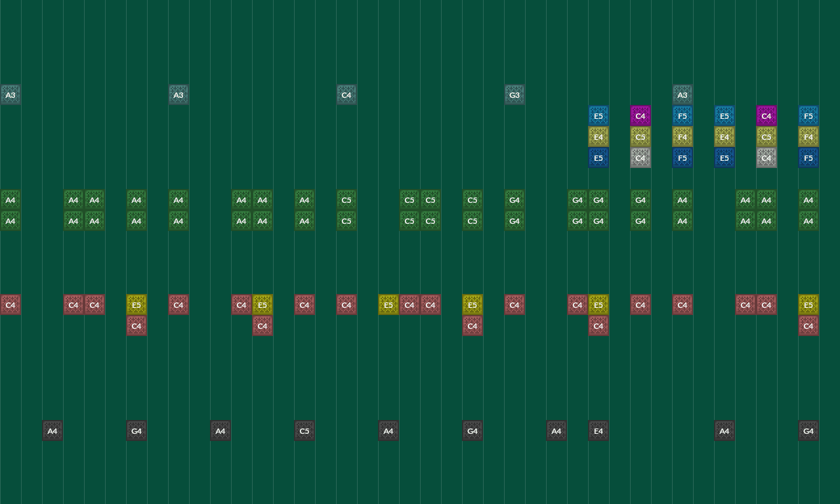The height and width of the screenshot is (504, 840).
Task: Select the dark A4 right after the dark C5
Action: click(x=388, y=430)
